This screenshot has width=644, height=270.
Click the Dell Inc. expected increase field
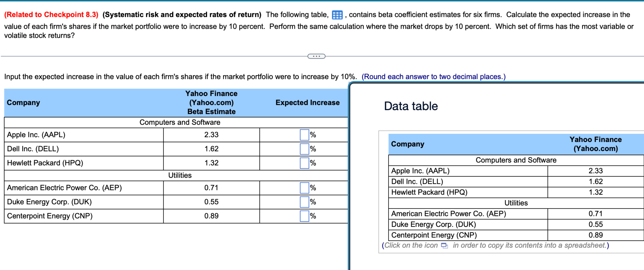[x=304, y=149]
